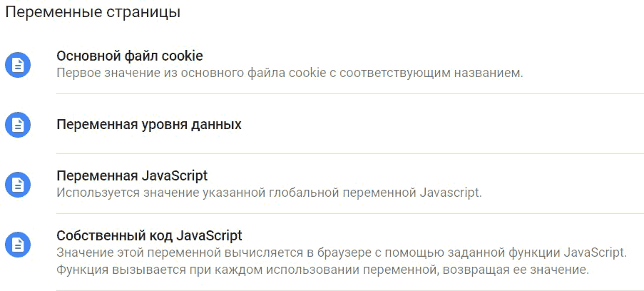This screenshot has width=644, height=291.
Task: Pick the Собственный код JavaScript title
Action: [149, 236]
